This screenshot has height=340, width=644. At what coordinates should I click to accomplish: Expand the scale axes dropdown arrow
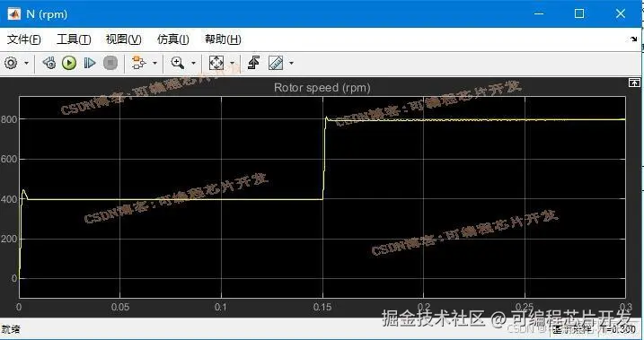[232, 63]
